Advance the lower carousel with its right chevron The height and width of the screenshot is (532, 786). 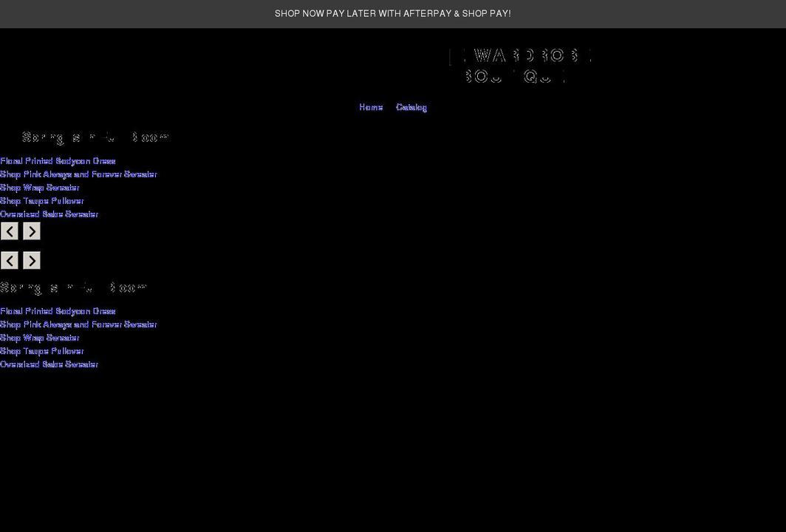31,260
